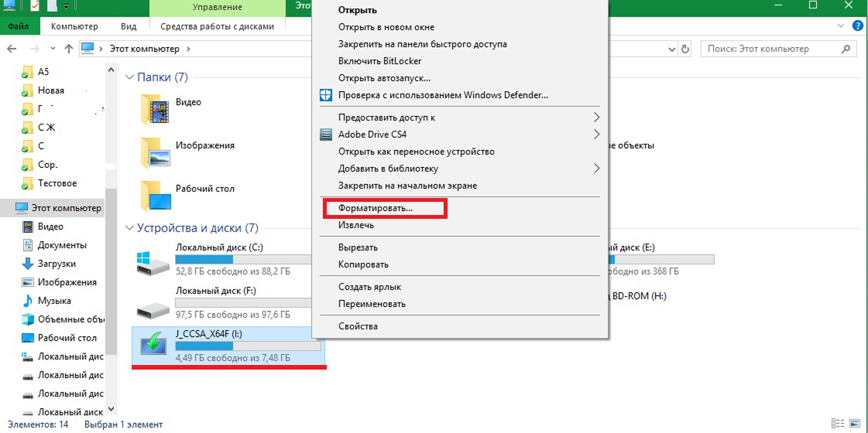Click the J_CCSA_X64F (I:) usage bar
The image size is (868, 433).
(x=248, y=346)
